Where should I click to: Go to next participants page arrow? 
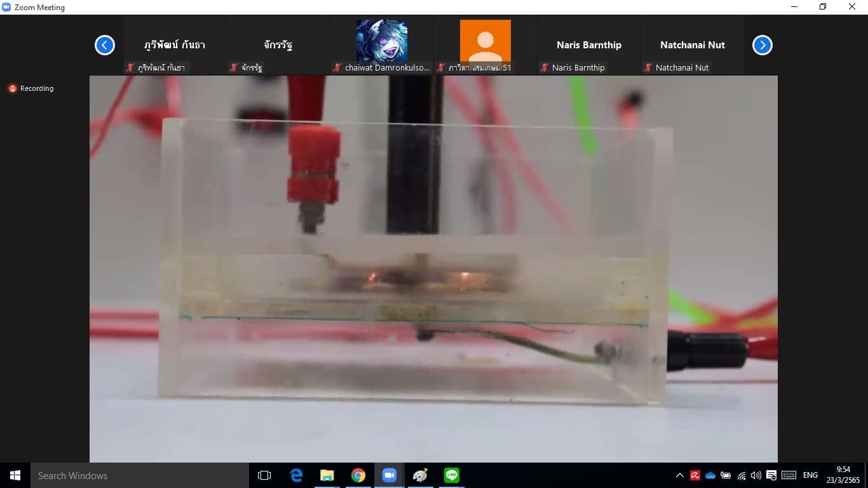[763, 45]
